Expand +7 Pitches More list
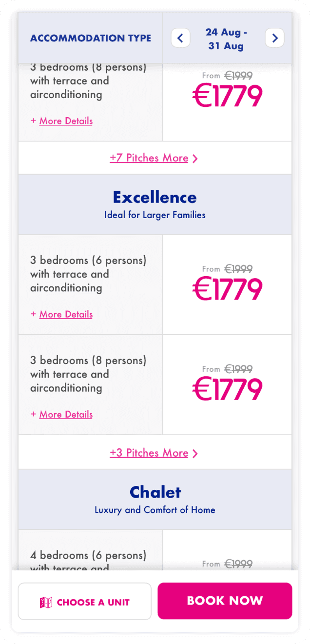310x644 pixels. [149, 158]
